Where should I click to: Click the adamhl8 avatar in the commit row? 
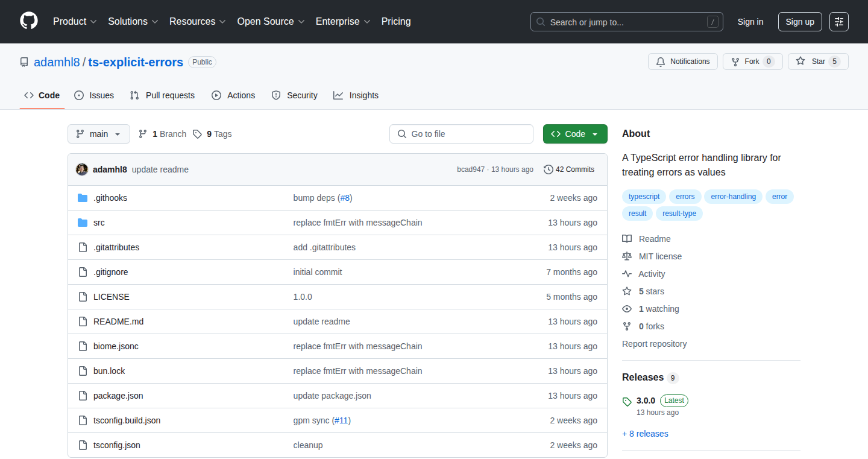(x=82, y=169)
